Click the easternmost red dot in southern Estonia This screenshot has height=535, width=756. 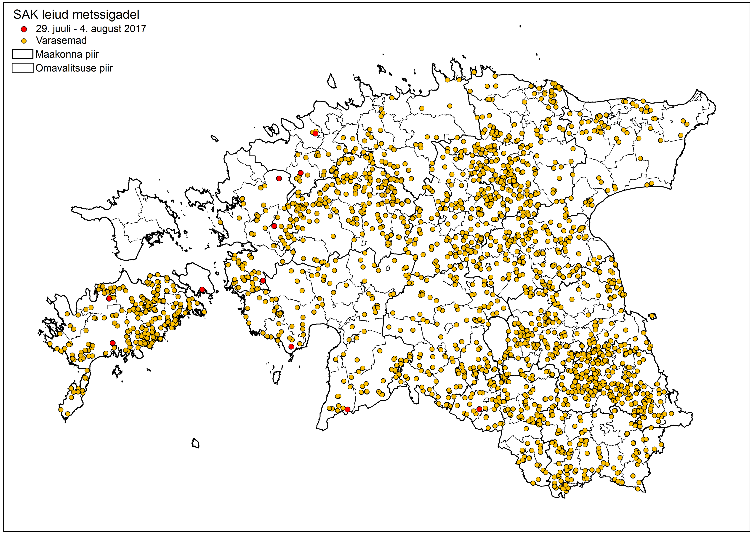point(479,409)
